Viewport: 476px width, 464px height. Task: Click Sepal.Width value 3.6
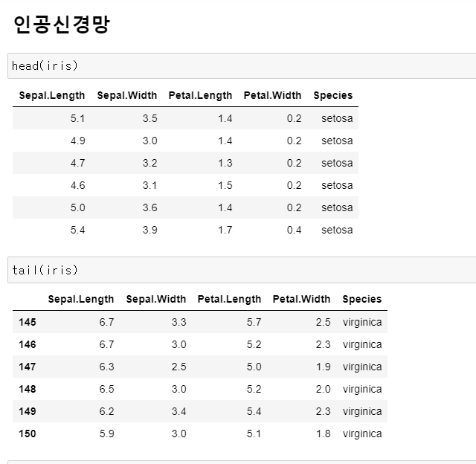[x=150, y=207]
